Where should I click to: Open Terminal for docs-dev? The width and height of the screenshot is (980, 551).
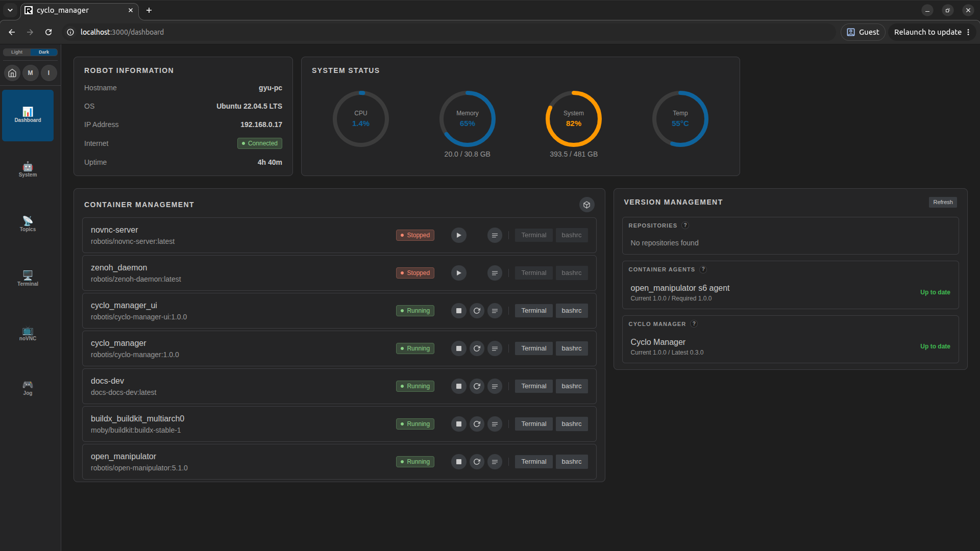tap(533, 386)
